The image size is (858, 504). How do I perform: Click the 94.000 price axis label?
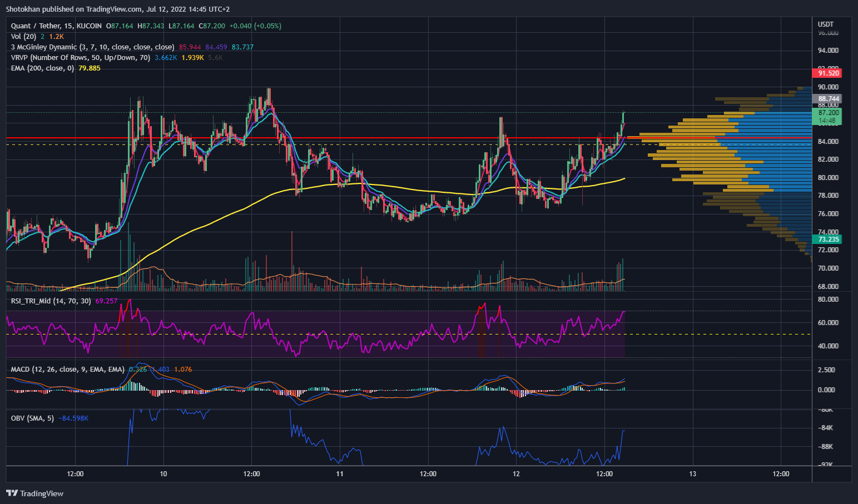coord(829,51)
